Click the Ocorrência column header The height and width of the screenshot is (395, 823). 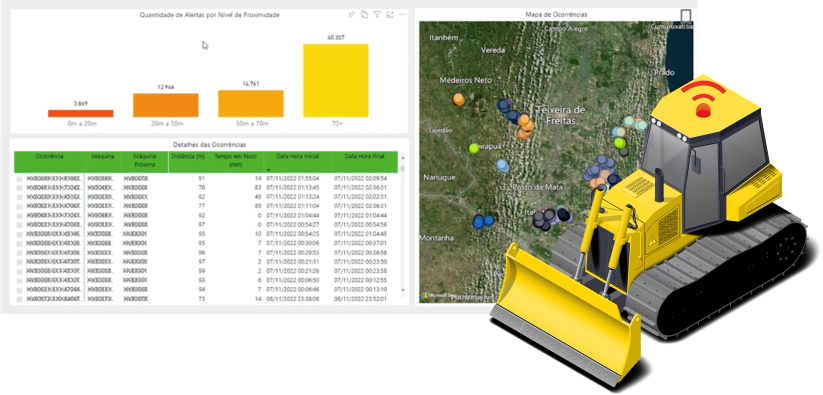pyautogui.click(x=49, y=156)
